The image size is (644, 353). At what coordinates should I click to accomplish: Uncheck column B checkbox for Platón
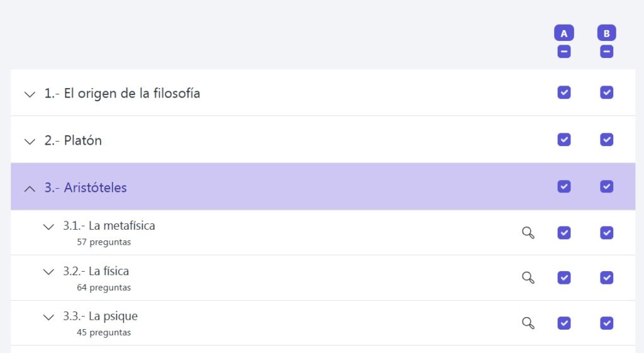[606, 139]
